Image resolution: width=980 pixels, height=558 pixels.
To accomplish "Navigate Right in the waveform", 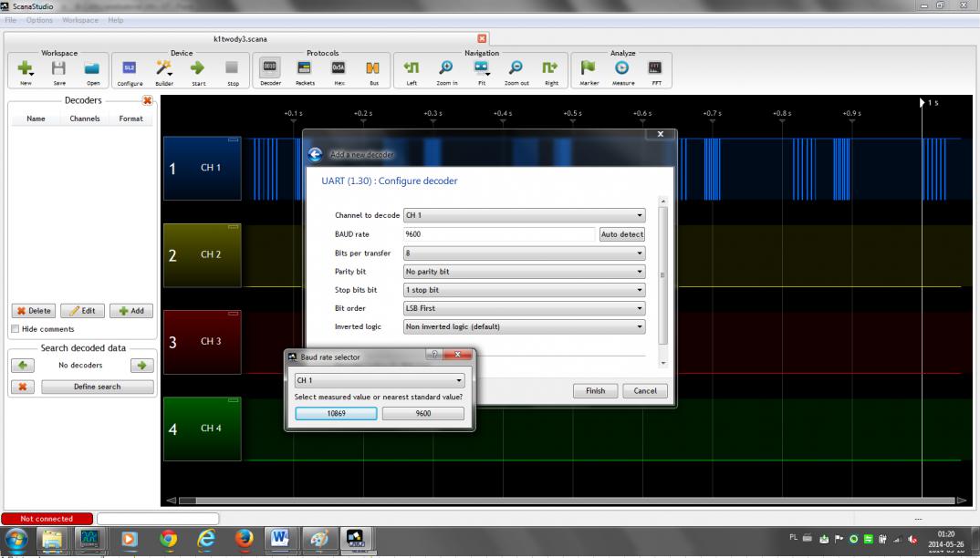I will tap(550, 68).
